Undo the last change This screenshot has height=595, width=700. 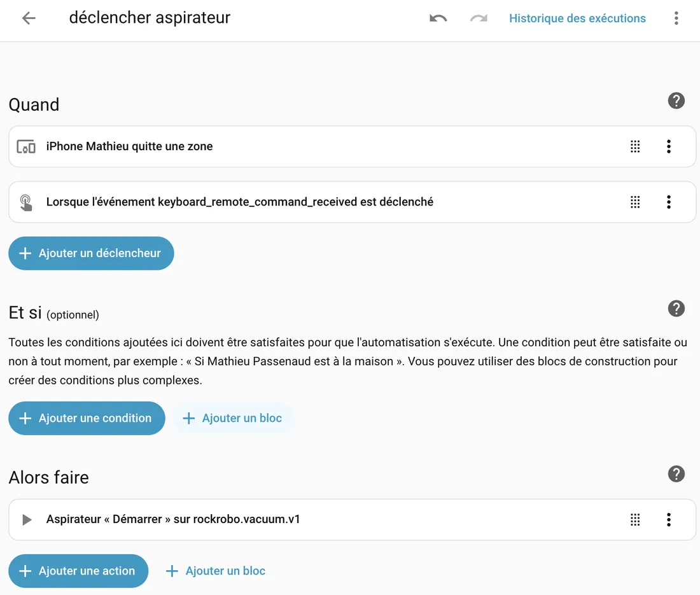pos(438,18)
